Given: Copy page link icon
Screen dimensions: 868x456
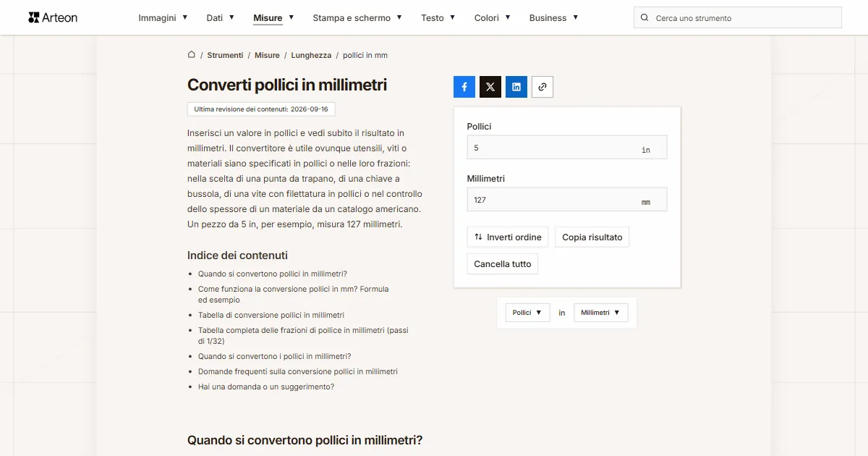Looking at the screenshot, I should (542, 87).
